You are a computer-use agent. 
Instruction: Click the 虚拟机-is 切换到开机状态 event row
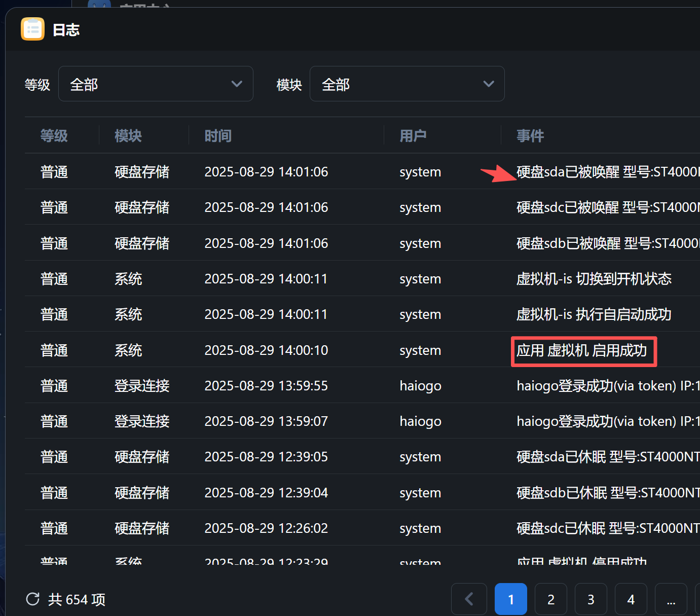[x=594, y=279]
